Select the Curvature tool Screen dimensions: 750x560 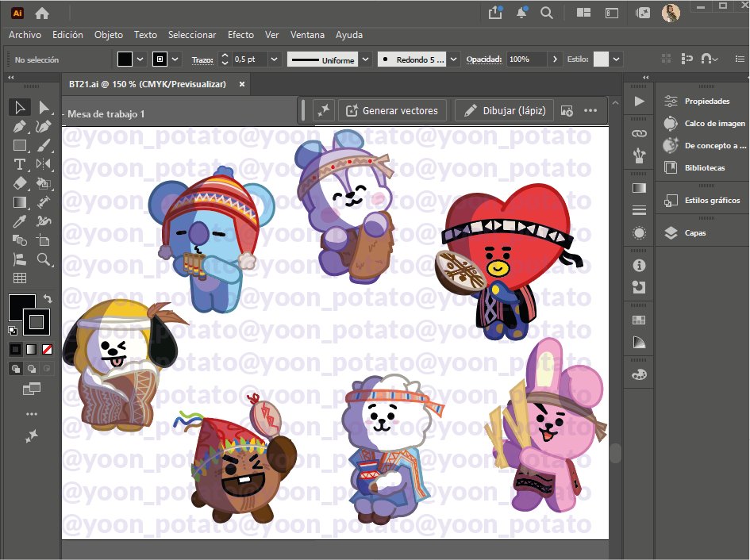pyautogui.click(x=44, y=126)
